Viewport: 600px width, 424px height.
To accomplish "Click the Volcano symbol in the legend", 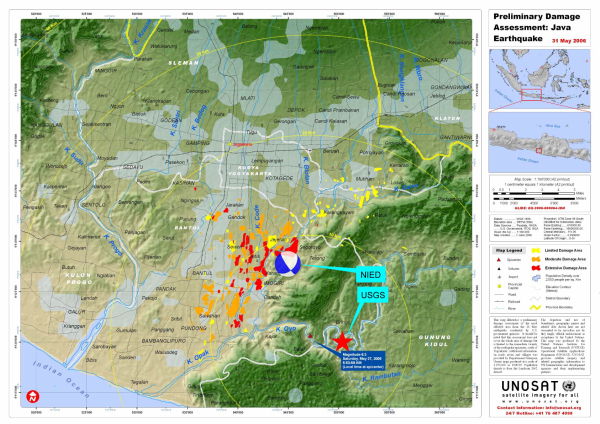I will coord(499,269).
